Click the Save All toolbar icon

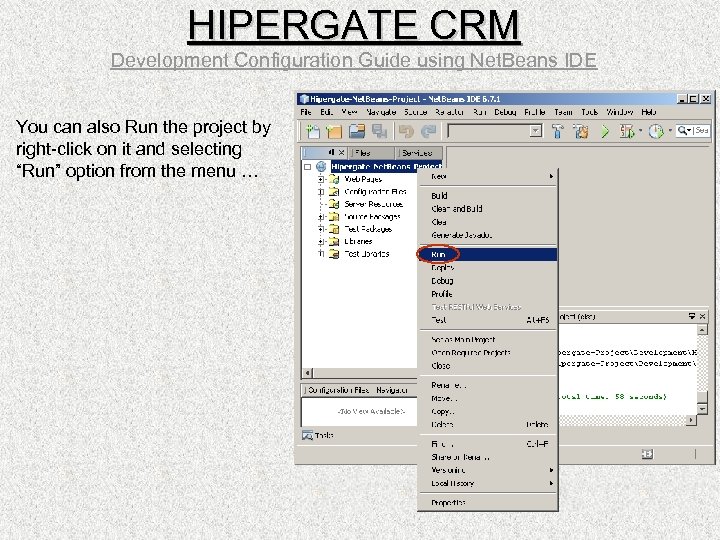379,132
